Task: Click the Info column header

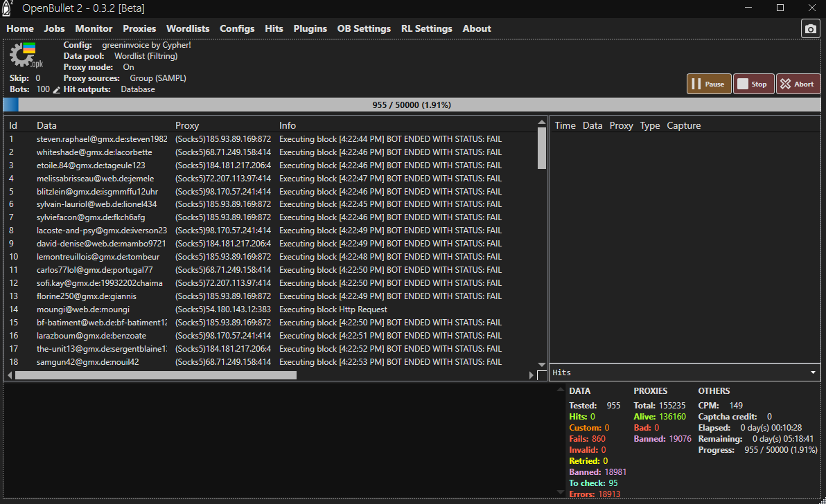Action: tap(288, 125)
